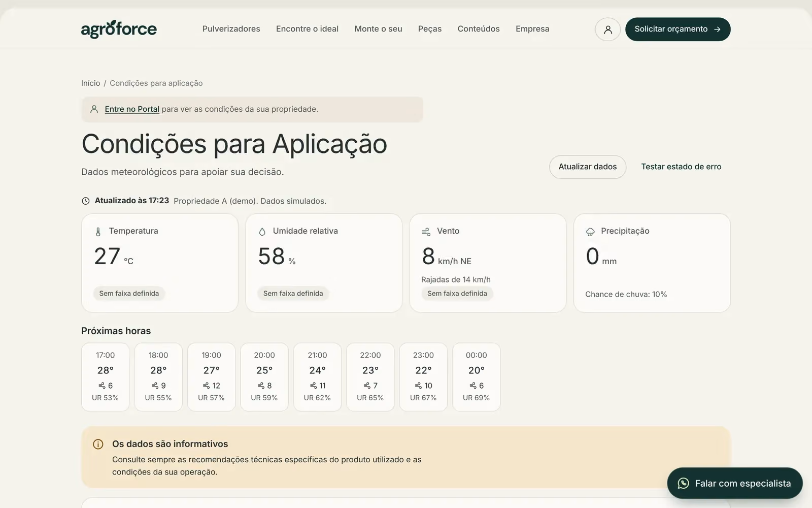Image resolution: width=812 pixels, height=508 pixels.
Task: Select the 22:00 hourly forecast card
Action: click(x=370, y=377)
